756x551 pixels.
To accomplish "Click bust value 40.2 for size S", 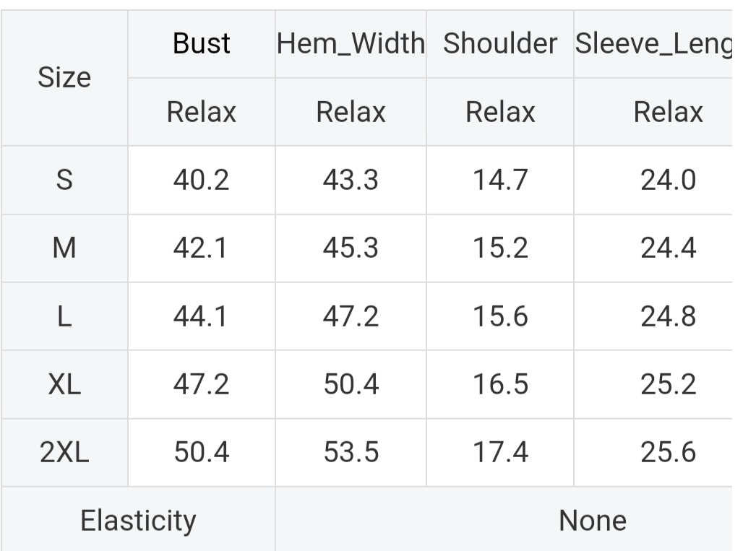I will coord(201,180).
